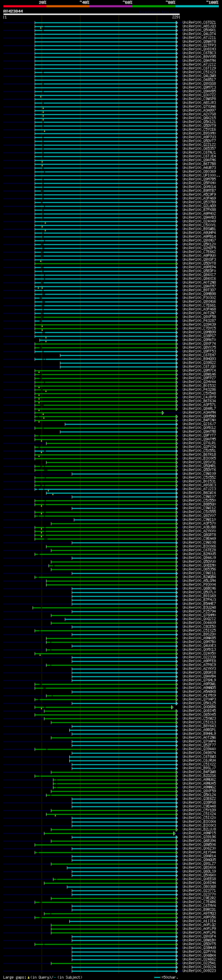Select the UniRef100_B2D2G6 label
This screenshot has height=980, width=222.
point(199,776)
